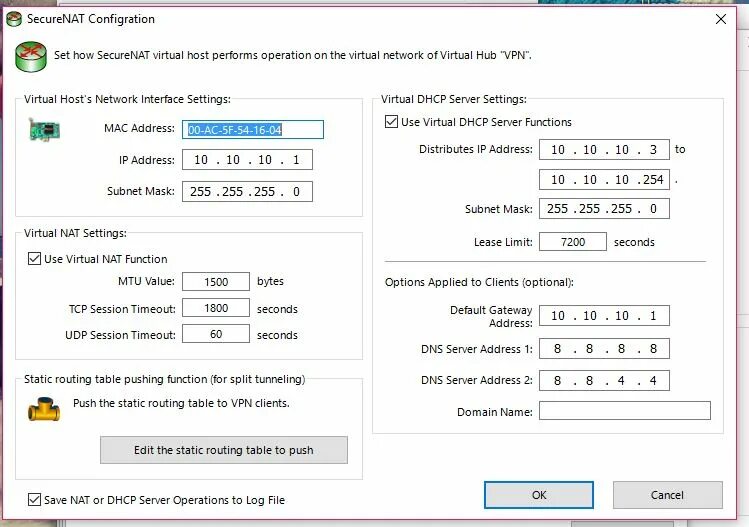749x527 pixels.
Task: Click the virtual host IP Address field
Action: (x=247, y=160)
